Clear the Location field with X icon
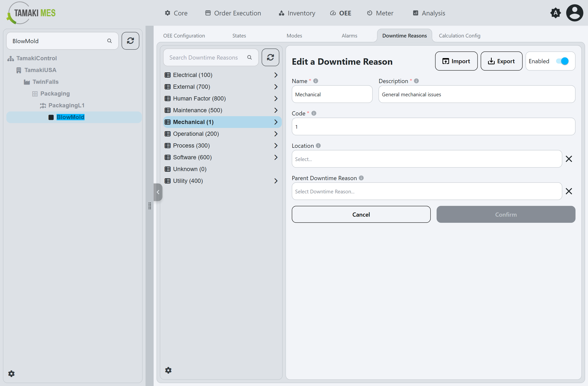Image resolution: width=588 pixels, height=386 pixels. 569,159
